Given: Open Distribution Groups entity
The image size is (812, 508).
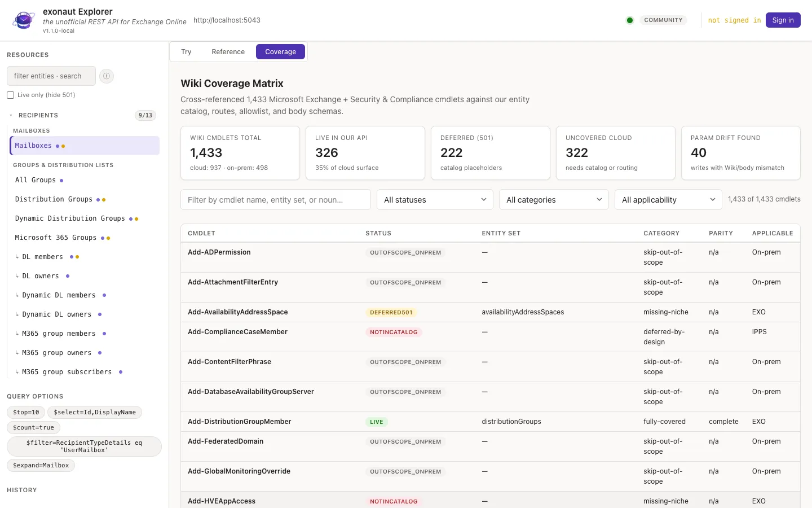Looking at the screenshot, I should (85, 199).
